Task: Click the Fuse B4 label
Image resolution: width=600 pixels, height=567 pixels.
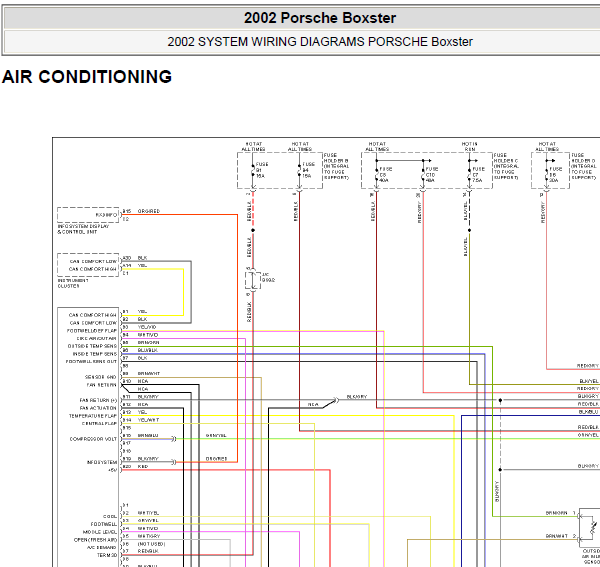Action: coord(308,170)
